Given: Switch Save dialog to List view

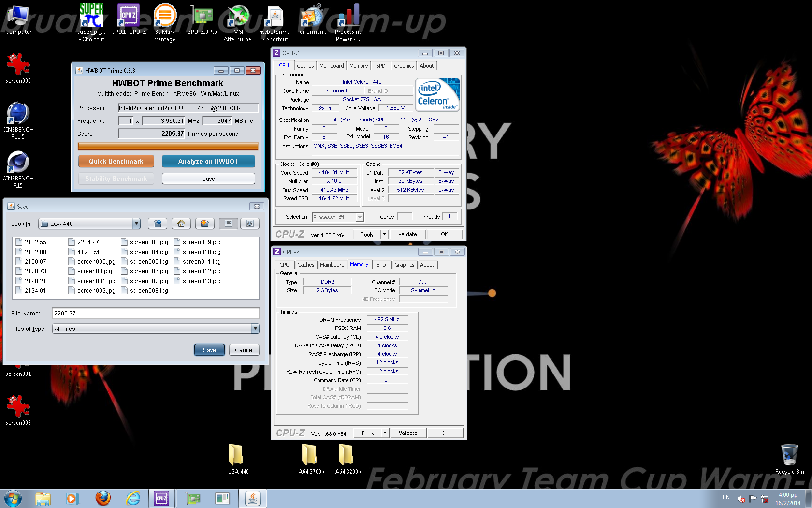Looking at the screenshot, I should point(228,224).
